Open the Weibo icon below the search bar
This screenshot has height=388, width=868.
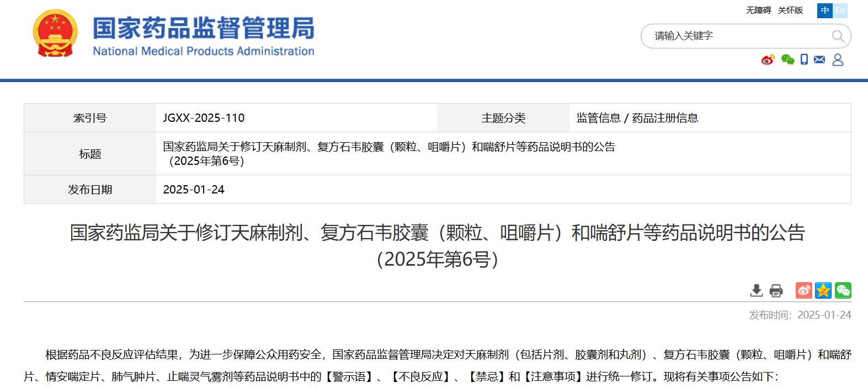click(768, 60)
